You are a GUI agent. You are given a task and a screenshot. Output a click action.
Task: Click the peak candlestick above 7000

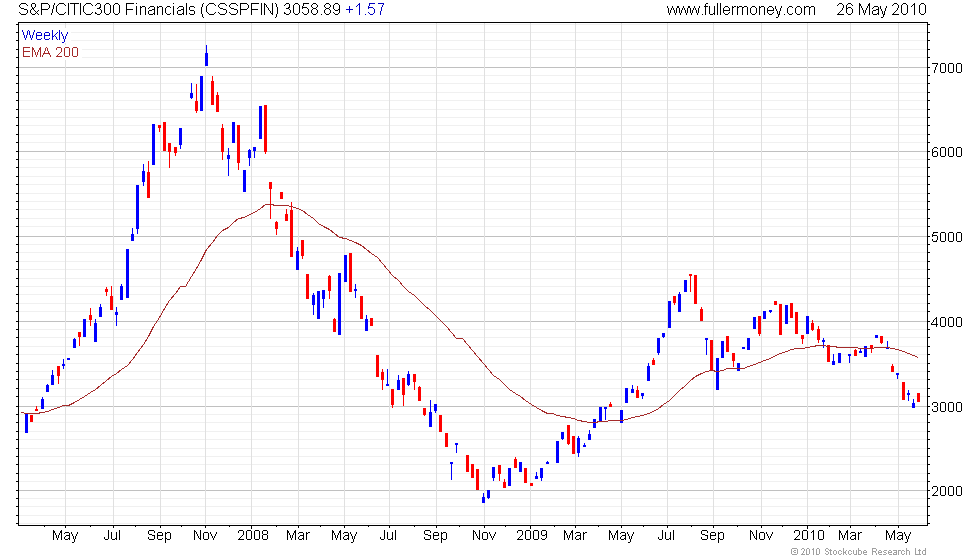click(206, 56)
